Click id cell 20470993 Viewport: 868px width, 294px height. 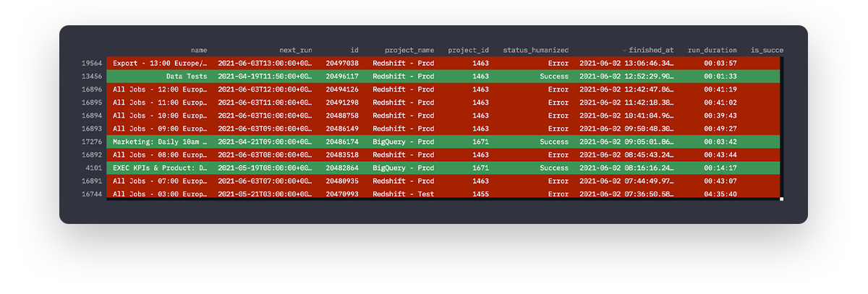click(x=342, y=194)
